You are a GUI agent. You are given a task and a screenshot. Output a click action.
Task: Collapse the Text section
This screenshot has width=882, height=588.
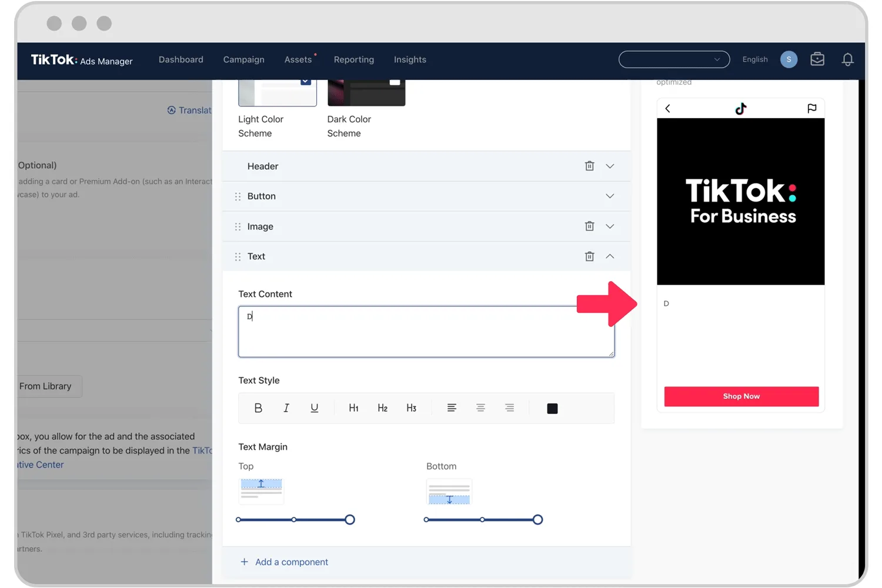[x=610, y=256]
